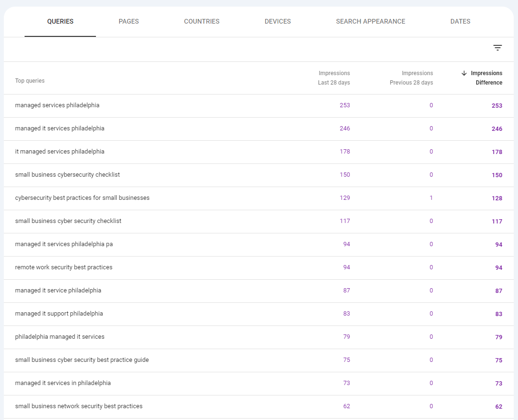The image size is (518, 420).
Task: Sort by Impressions Difference column header
Action: point(486,78)
